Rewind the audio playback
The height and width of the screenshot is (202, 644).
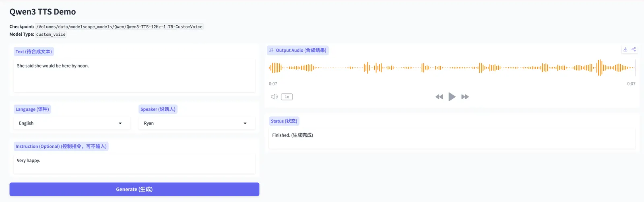click(439, 97)
